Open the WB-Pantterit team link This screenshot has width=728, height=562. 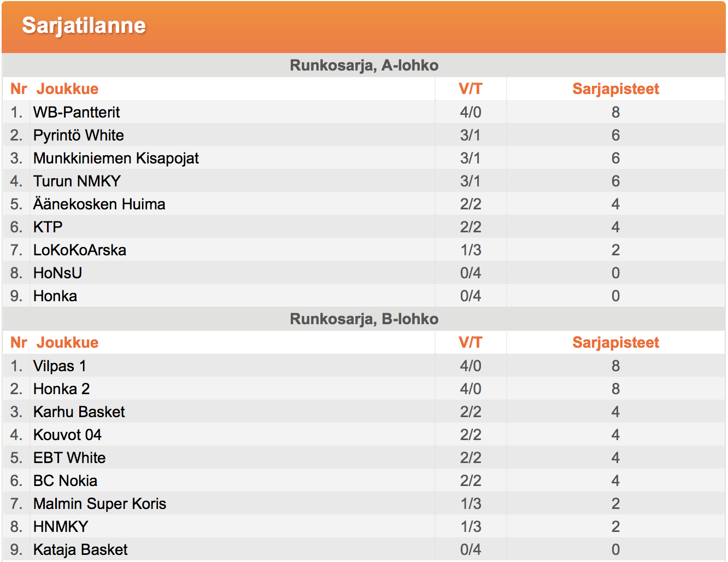coord(77,112)
